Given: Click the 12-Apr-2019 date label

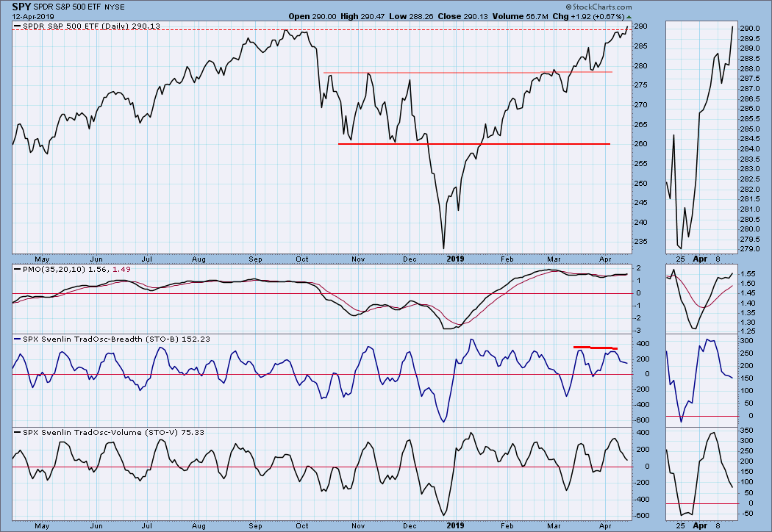Looking at the screenshot, I should click(x=33, y=17).
